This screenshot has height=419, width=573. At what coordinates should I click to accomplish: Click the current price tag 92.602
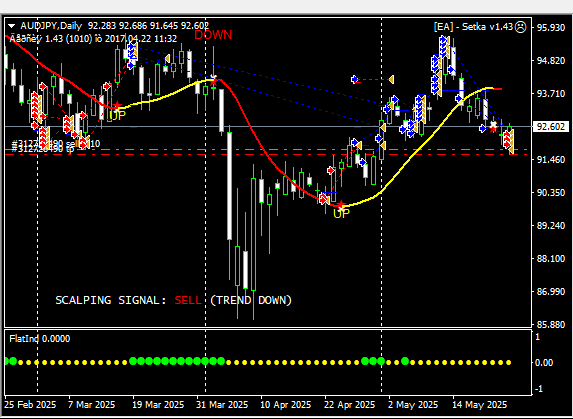point(551,127)
